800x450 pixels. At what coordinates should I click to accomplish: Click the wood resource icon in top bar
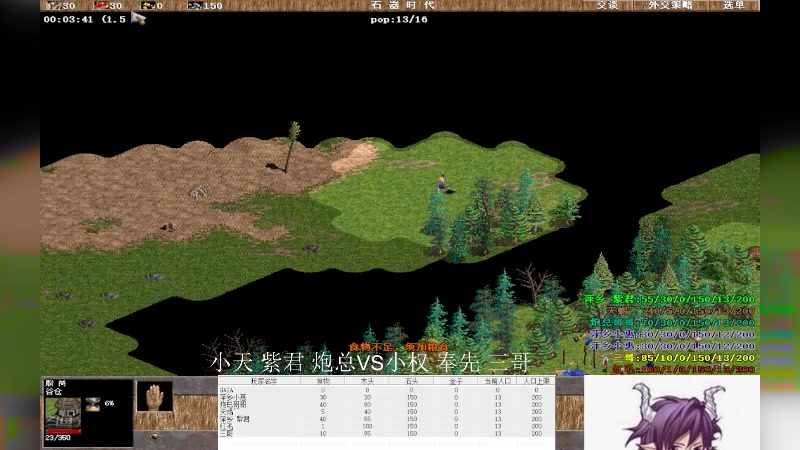[54, 6]
